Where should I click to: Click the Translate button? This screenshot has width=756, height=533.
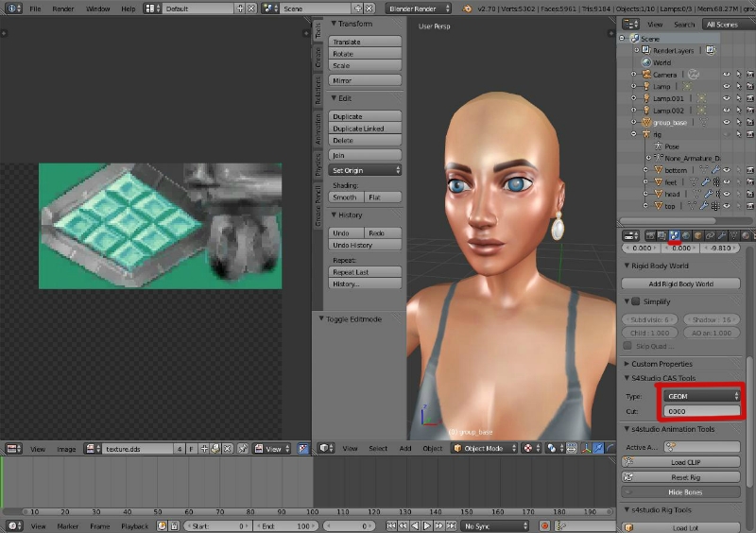[365, 42]
